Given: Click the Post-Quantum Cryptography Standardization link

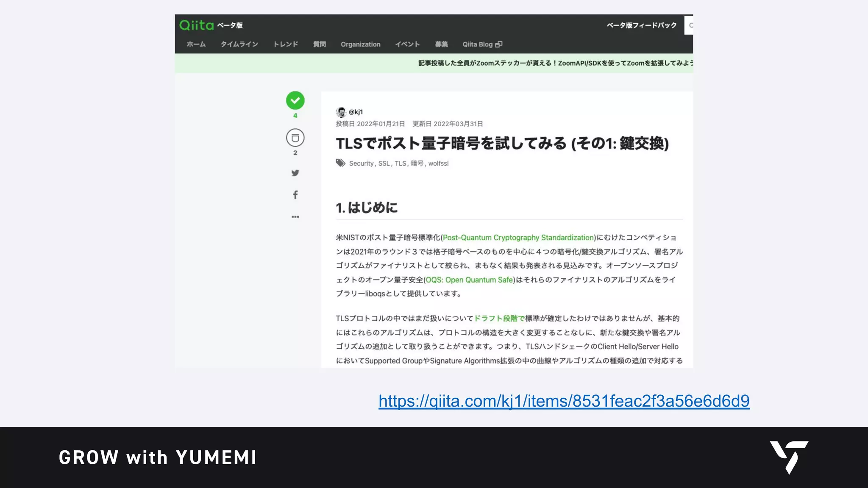Looking at the screenshot, I should [518, 238].
